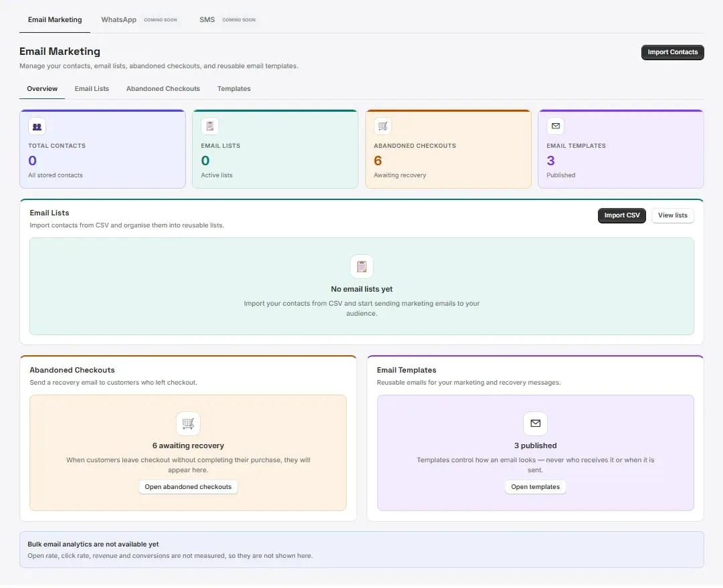Screen dimensions: 723x588
Task: Click the 'Email Lists' section heading
Action: tap(49, 214)
